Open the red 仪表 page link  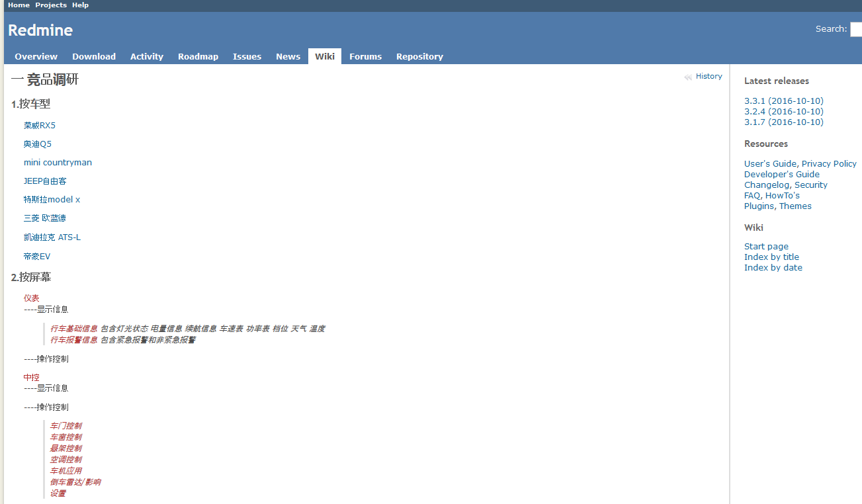pos(32,298)
